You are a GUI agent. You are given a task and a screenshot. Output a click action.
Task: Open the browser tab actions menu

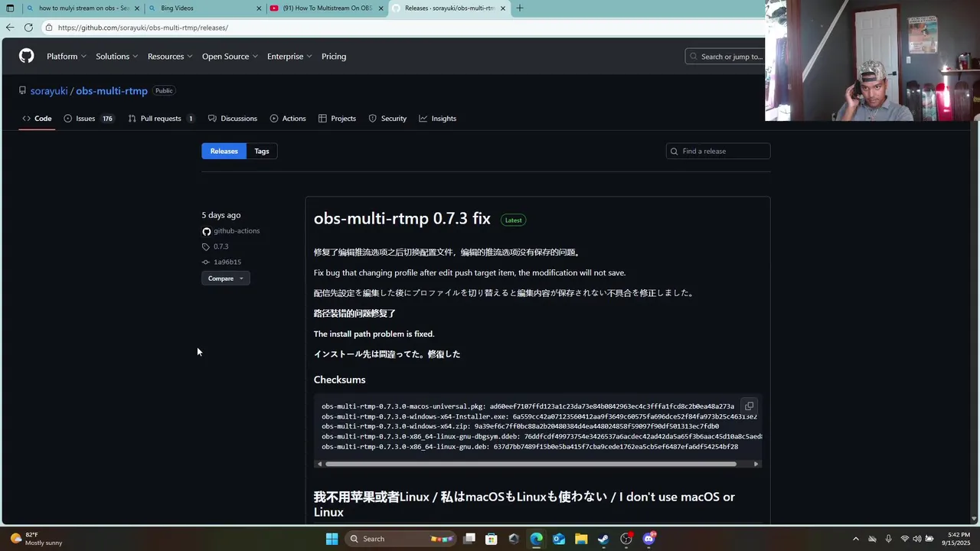pos(10,8)
